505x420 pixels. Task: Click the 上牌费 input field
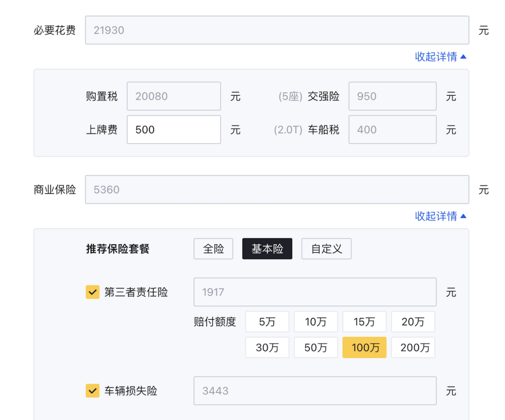coord(174,130)
